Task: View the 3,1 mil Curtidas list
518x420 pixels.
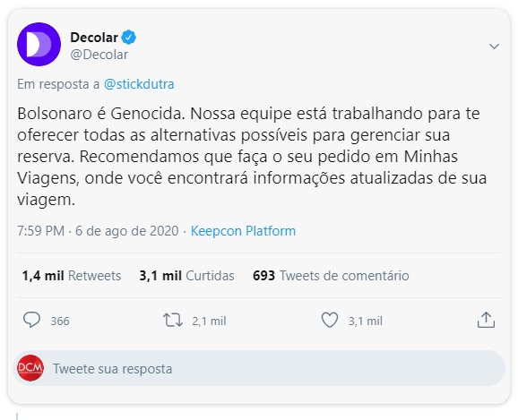Action: tap(186, 276)
